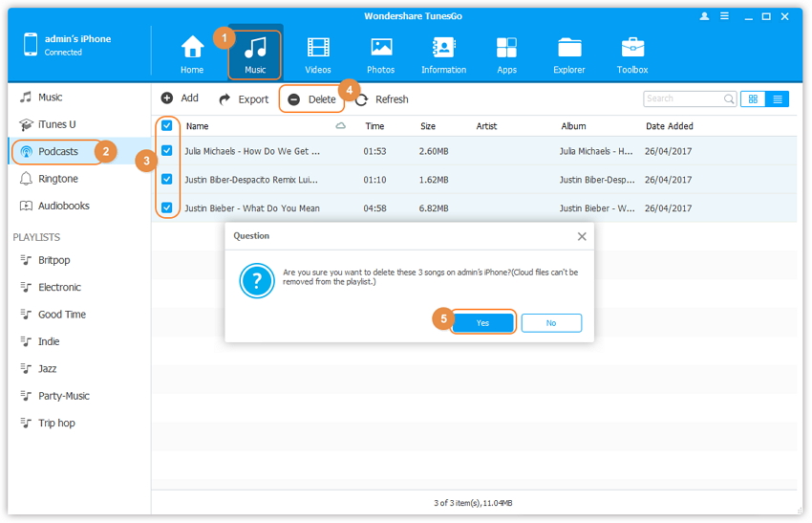Screen dimensions: 812x523
Task: Cancel deletion with the No button
Action: coord(551,323)
